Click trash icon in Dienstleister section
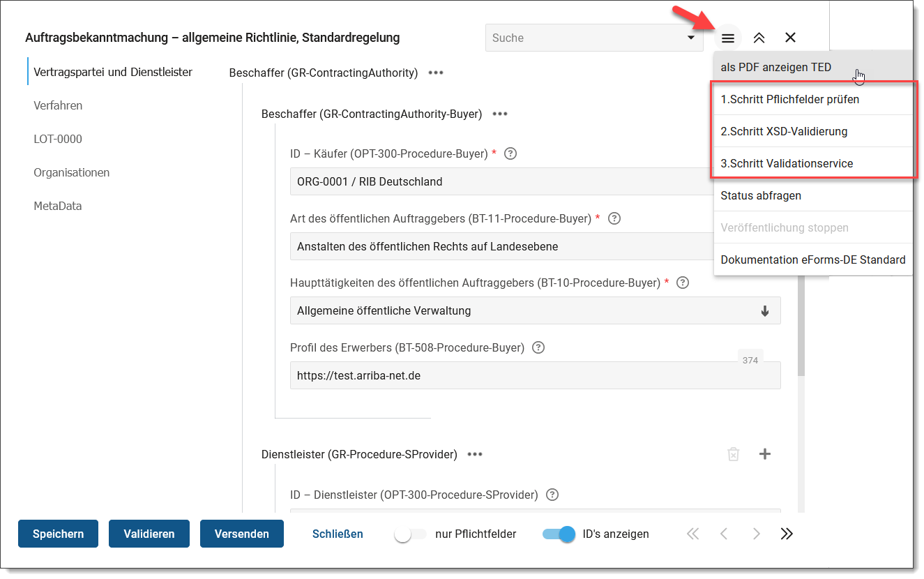Viewport: 924px width, 579px height. (733, 454)
